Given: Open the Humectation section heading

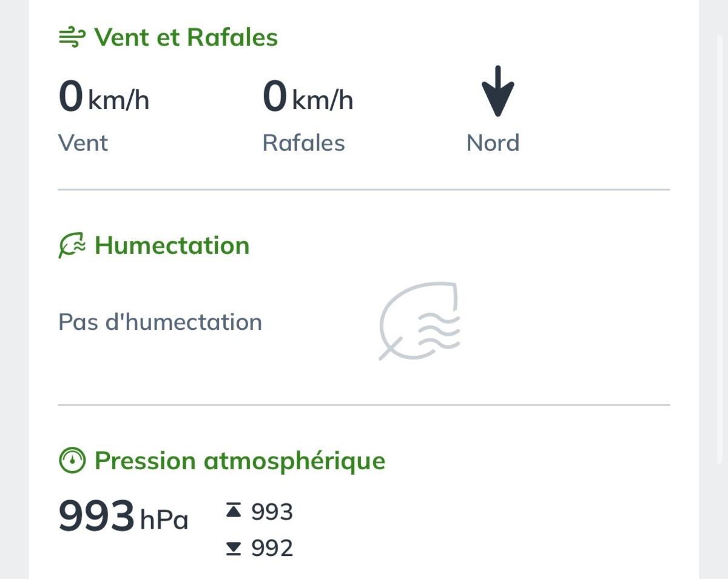Looking at the screenshot, I should click(x=172, y=246).
